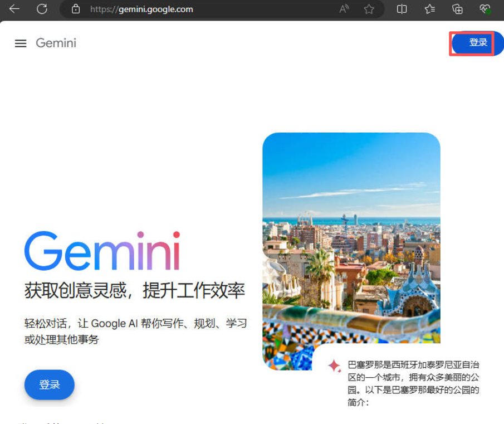Image resolution: width=504 pixels, height=424 pixels.
Task: Click the Gemini sparkle star icon
Action: pos(334,366)
